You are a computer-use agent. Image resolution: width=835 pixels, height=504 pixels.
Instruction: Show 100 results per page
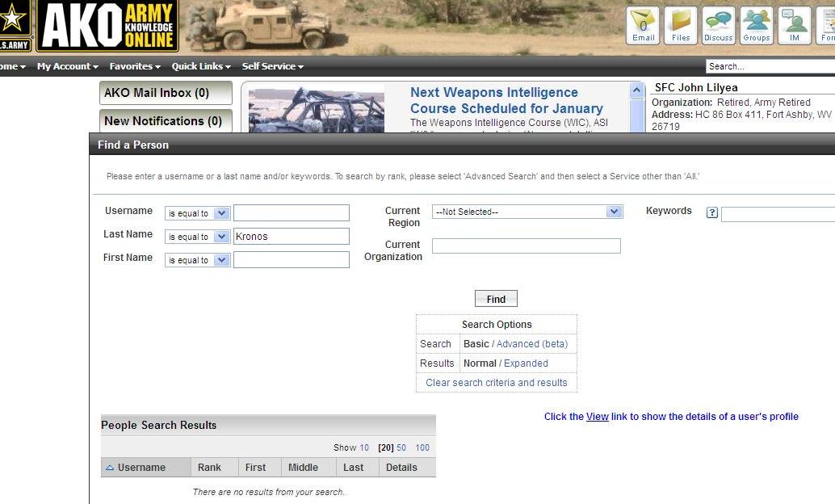[422, 447]
